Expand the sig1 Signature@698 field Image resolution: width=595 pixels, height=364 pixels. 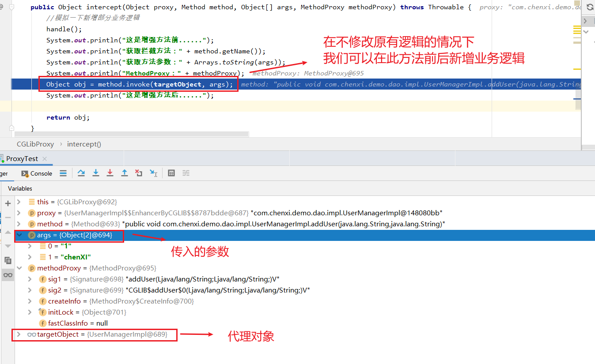point(30,279)
